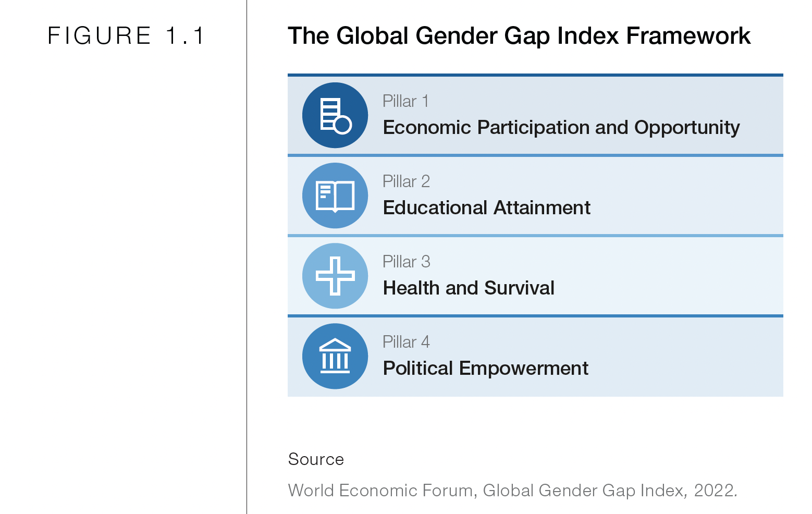
Task: Click the Political Empowerment building icon
Action: (x=335, y=356)
